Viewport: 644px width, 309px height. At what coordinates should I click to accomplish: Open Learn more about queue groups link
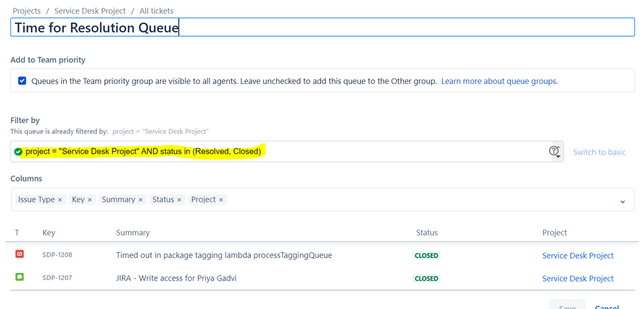pos(499,81)
